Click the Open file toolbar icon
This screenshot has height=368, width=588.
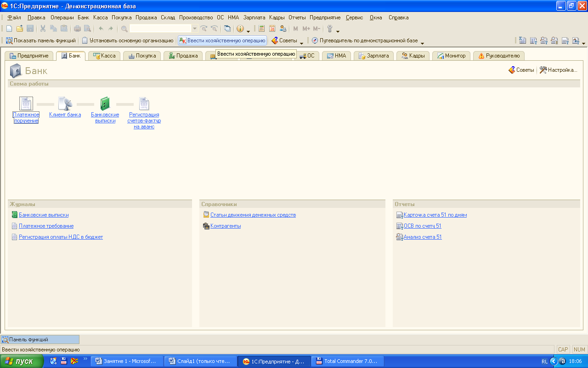coord(19,29)
